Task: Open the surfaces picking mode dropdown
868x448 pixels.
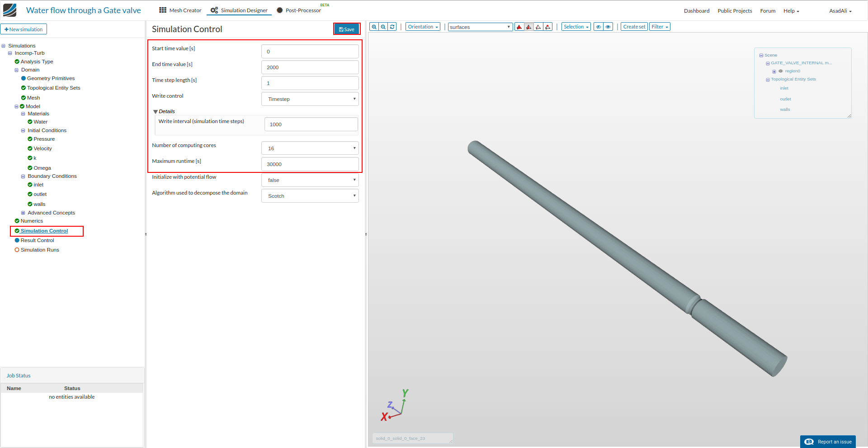Action: 480,27
